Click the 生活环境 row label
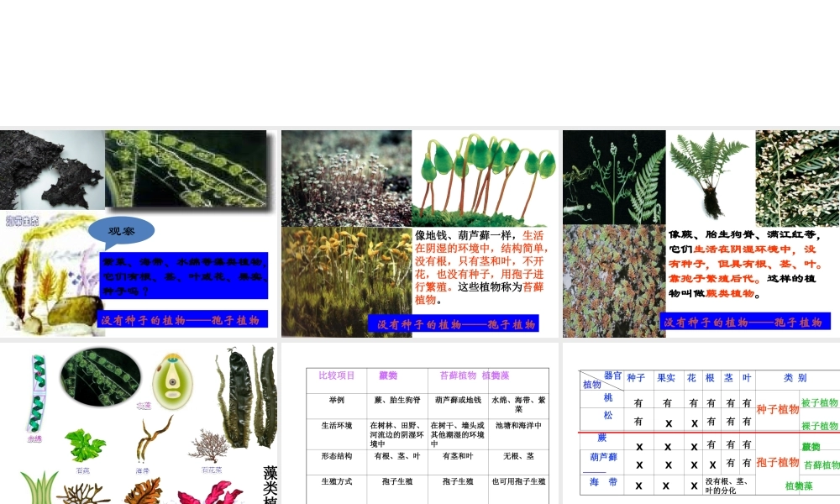The image size is (840, 504). 337,426
